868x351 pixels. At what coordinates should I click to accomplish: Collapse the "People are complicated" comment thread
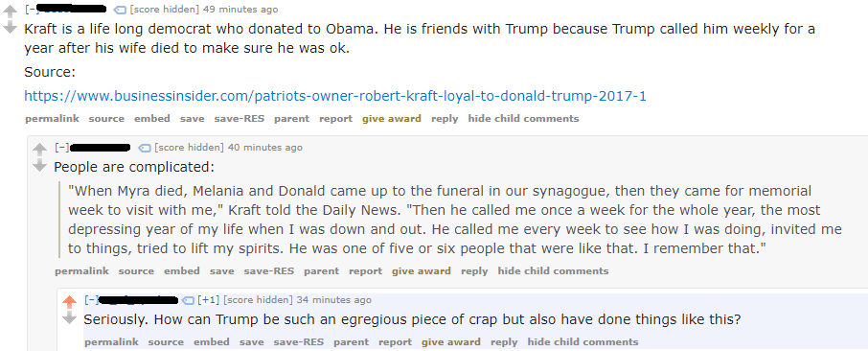click(62, 147)
